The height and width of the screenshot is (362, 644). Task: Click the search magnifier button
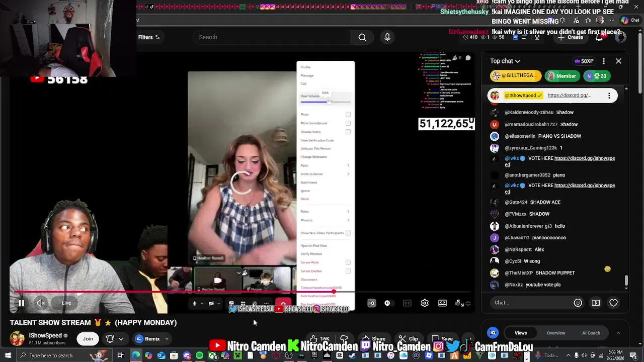[x=362, y=37]
